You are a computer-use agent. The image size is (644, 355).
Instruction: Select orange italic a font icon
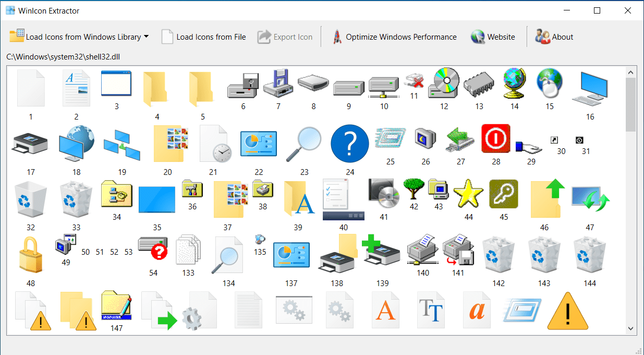[477, 310]
